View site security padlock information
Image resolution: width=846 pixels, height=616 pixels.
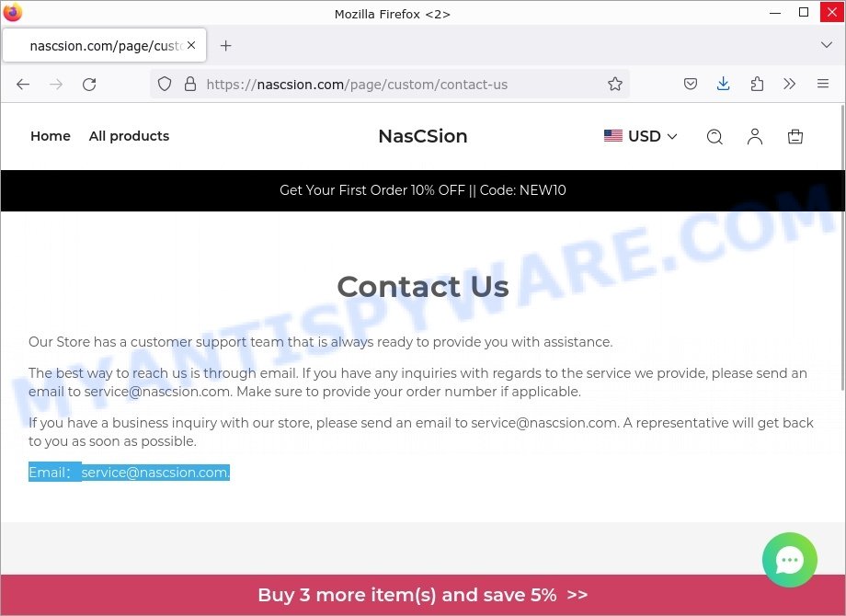pos(190,85)
